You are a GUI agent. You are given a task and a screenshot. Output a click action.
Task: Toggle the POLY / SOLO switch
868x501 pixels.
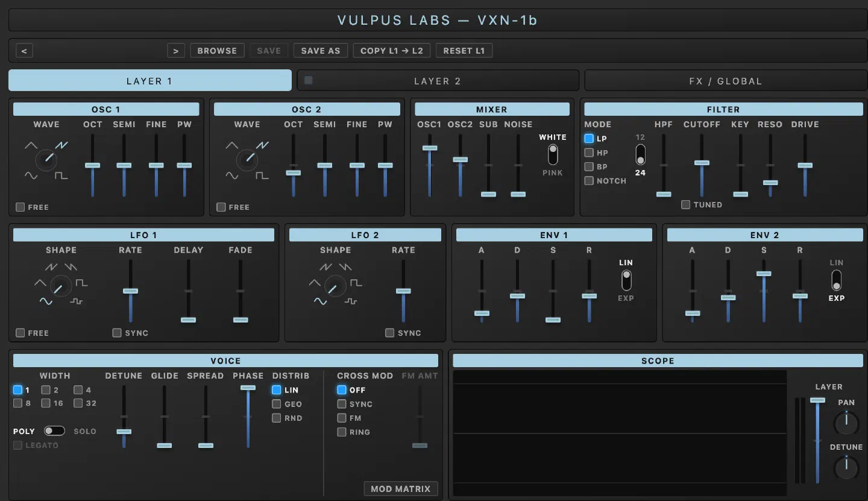click(x=54, y=431)
